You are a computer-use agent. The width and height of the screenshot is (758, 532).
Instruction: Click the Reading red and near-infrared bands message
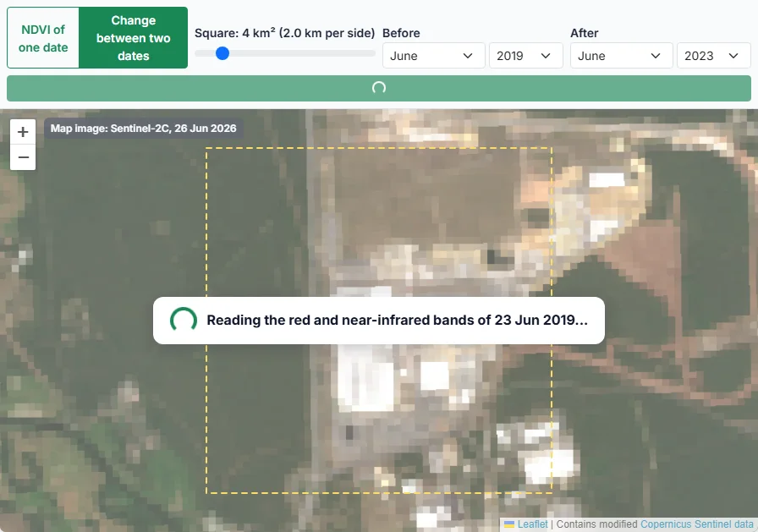coord(398,321)
